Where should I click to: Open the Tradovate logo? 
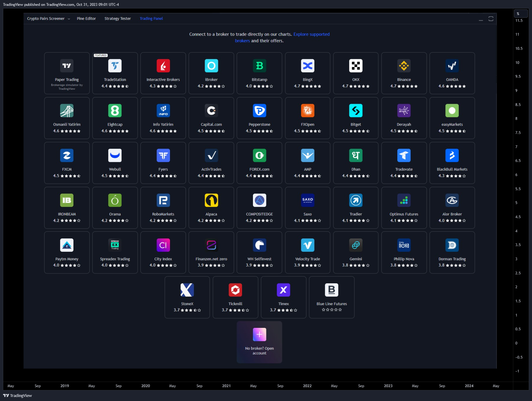pyautogui.click(x=404, y=155)
